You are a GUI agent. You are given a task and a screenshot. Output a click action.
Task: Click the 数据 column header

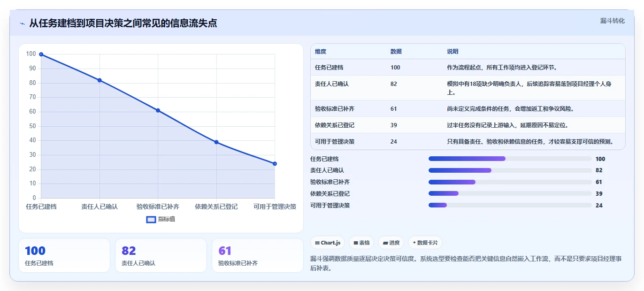[x=396, y=52]
